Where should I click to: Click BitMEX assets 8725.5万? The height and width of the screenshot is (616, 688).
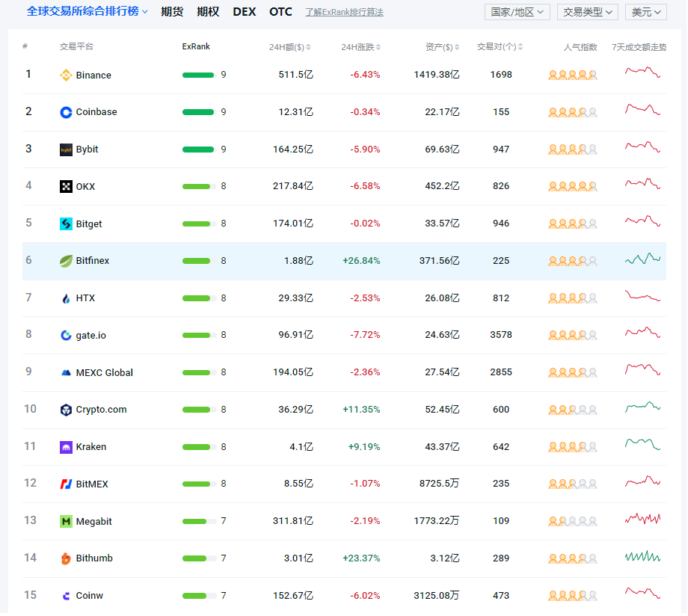click(439, 484)
